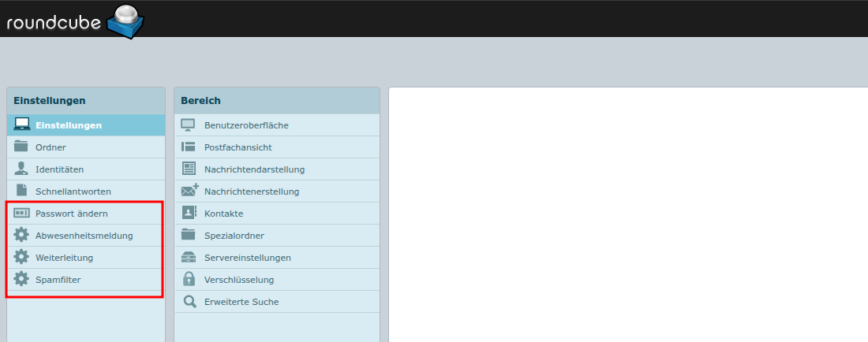Image resolution: width=868 pixels, height=342 pixels.
Task: Click the monitor icon beside Benutzeroberfläche
Action: 189,125
